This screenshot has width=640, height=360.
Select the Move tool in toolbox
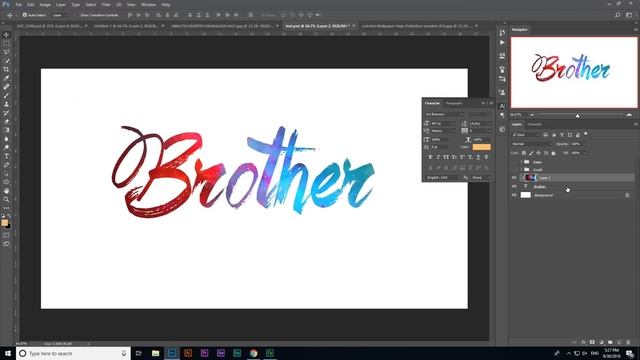point(6,35)
